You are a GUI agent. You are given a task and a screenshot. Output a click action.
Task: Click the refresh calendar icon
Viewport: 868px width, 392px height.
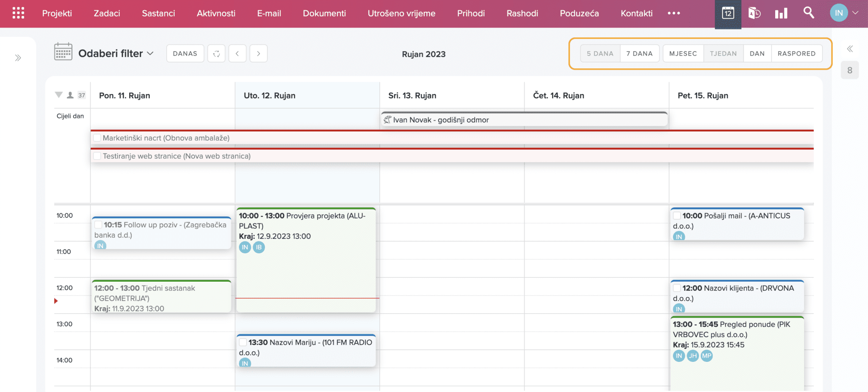[216, 53]
